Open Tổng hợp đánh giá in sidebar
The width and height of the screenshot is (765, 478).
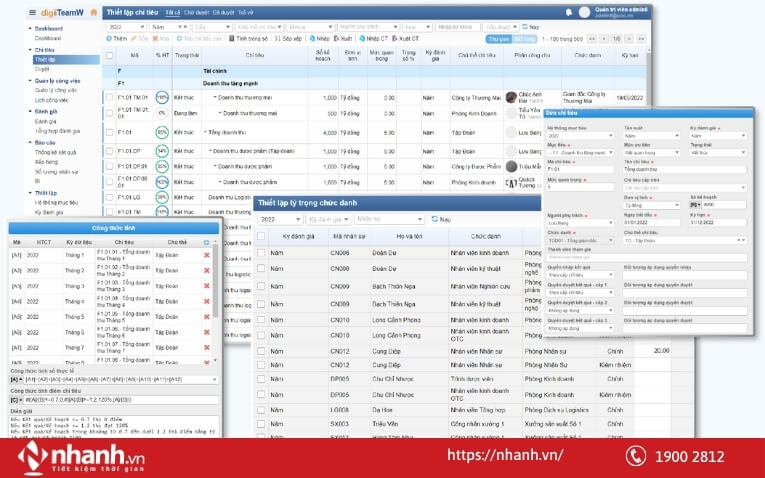click(57, 131)
